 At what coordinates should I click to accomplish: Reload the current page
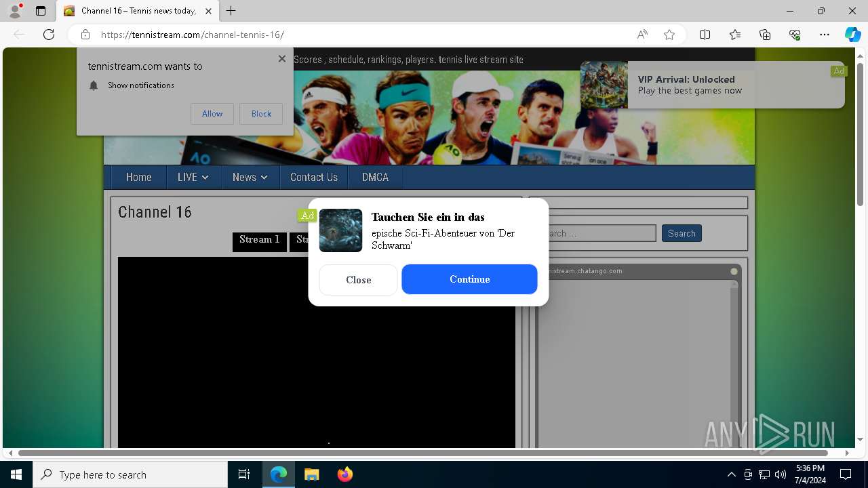point(49,35)
